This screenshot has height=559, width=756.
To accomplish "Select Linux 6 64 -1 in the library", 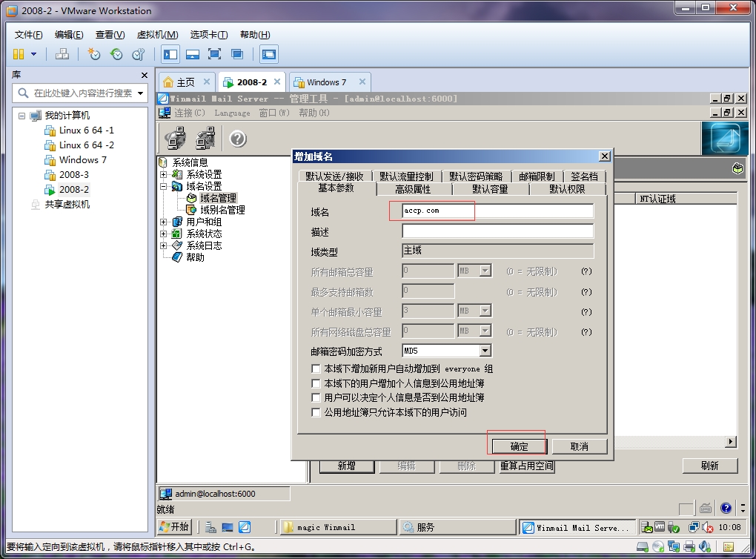I will tap(86, 130).
